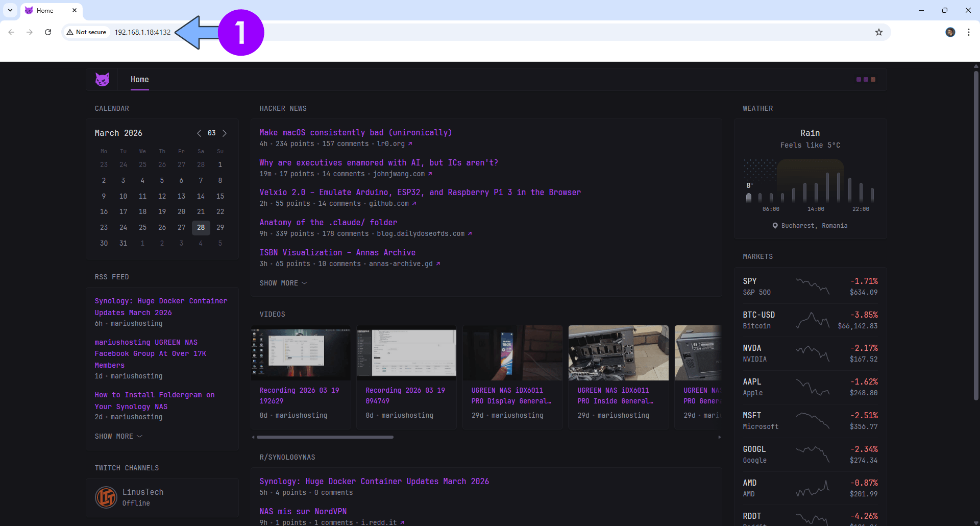This screenshot has width=980, height=526.
Task: Click the videos horizontal scrollbar
Action: [325, 437]
